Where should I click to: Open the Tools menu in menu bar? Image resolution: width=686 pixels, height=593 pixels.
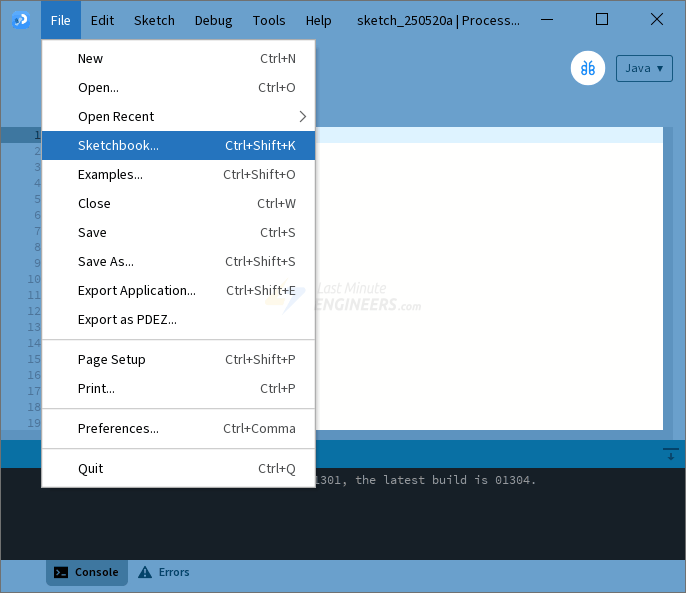coord(269,20)
